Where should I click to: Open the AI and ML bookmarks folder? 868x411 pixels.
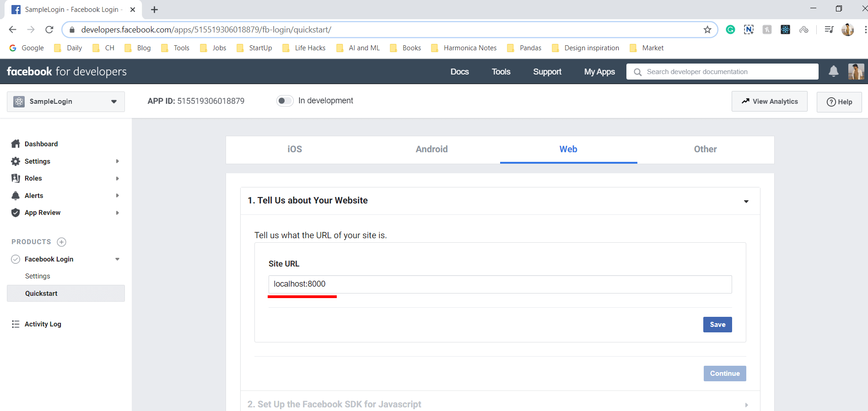coord(358,48)
